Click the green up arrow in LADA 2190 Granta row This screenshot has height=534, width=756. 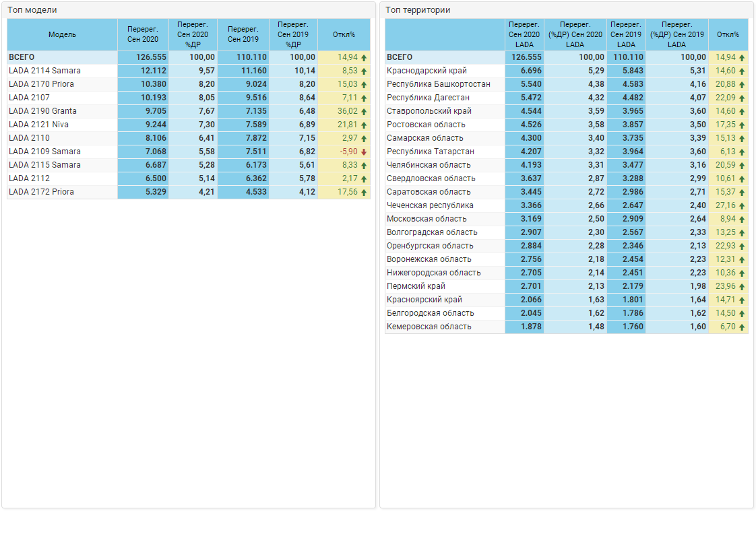364,111
